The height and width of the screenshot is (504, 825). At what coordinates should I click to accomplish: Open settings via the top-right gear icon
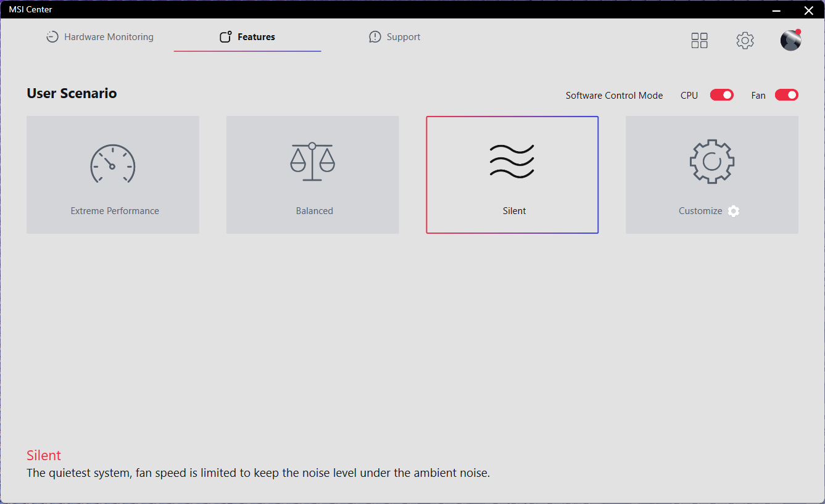click(x=745, y=41)
